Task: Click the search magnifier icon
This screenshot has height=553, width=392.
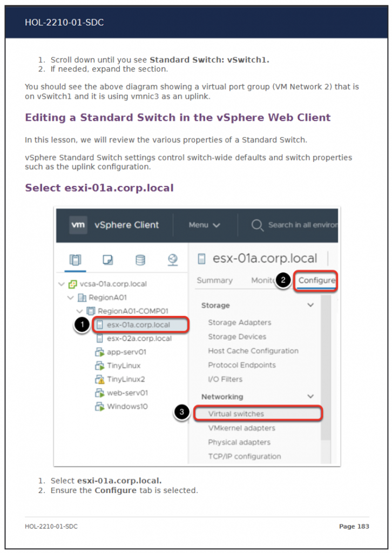Action: 258,225
